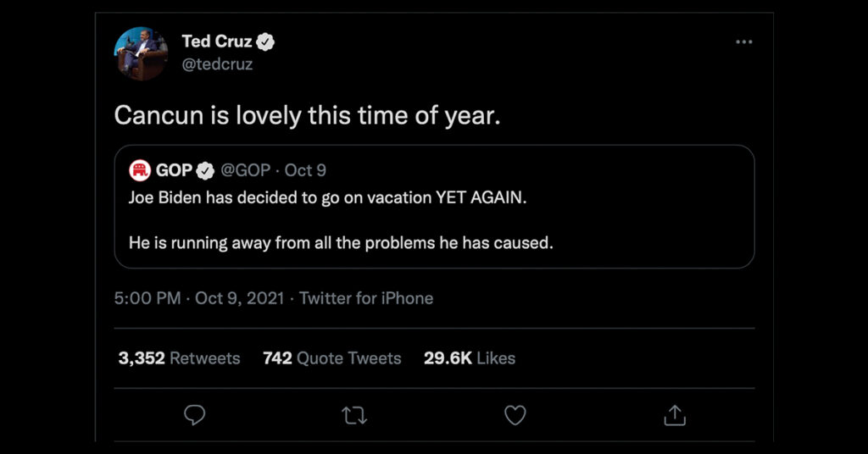Like the tweet with heart icon
Viewport: 868px width, 454px height.
(x=515, y=415)
